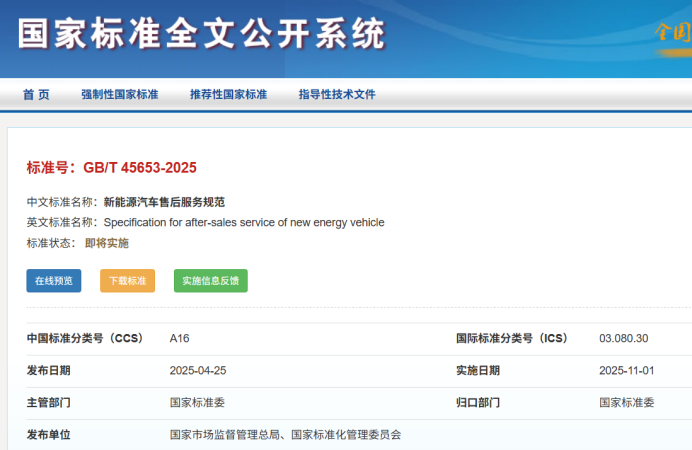The width and height of the screenshot is (692, 450).
Task: Click the publish date 2025-04-25
Action: pyautogui.click(x=198, y=370)
